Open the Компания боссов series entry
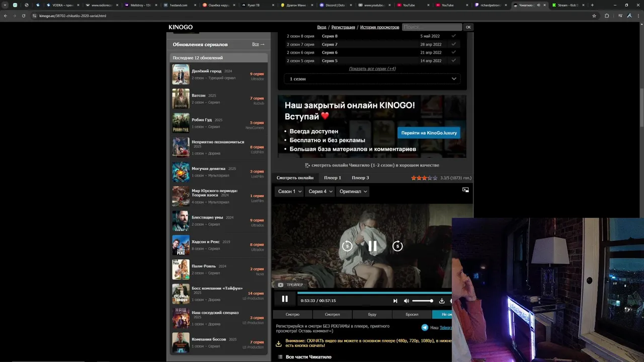This screenshot has height=362, width=644. pyautogui.click(x=218, y=342)
